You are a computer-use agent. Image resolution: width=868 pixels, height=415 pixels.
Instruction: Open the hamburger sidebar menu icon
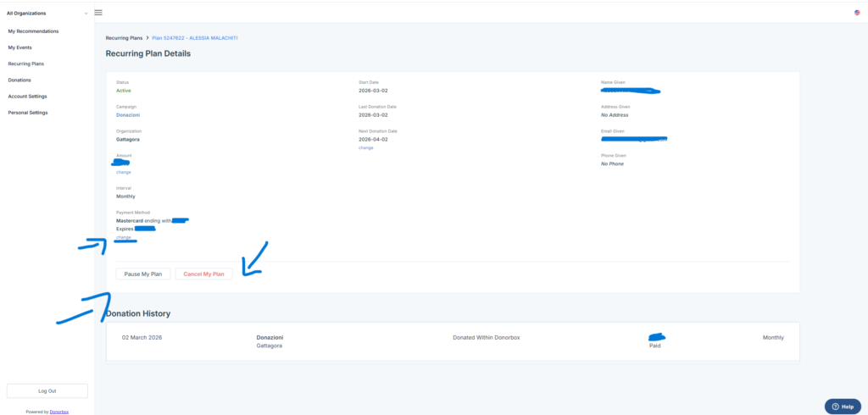pos(98,13)
